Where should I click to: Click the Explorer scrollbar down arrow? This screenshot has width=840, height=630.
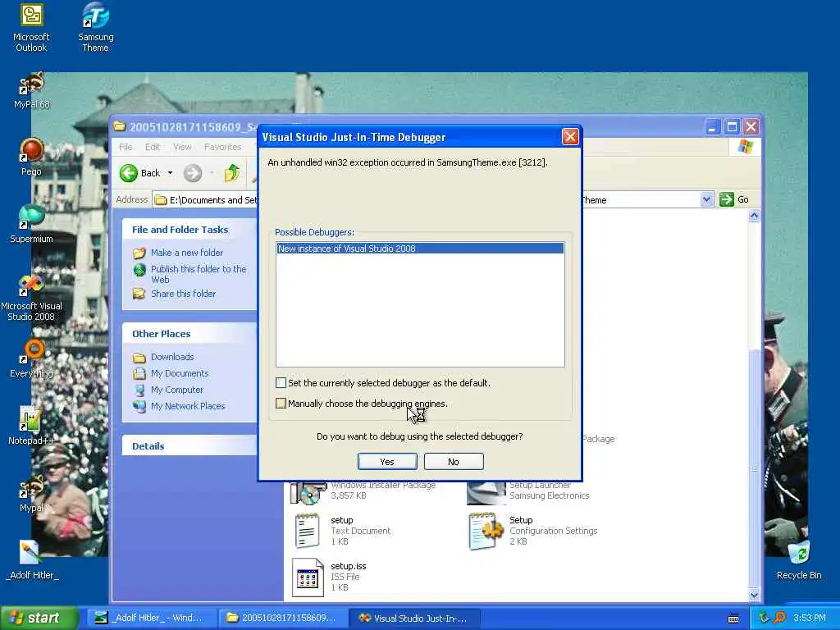coord(755,595)
